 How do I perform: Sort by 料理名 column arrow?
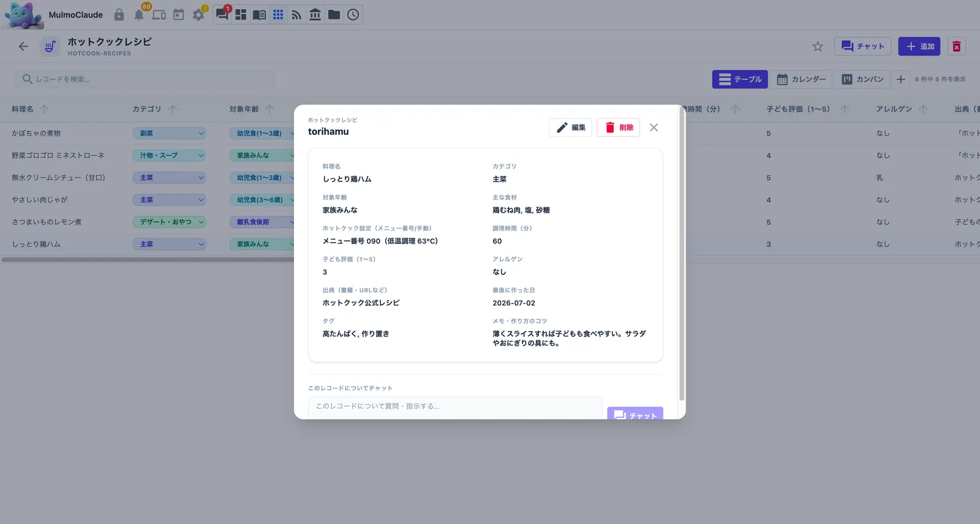[44, 109]
